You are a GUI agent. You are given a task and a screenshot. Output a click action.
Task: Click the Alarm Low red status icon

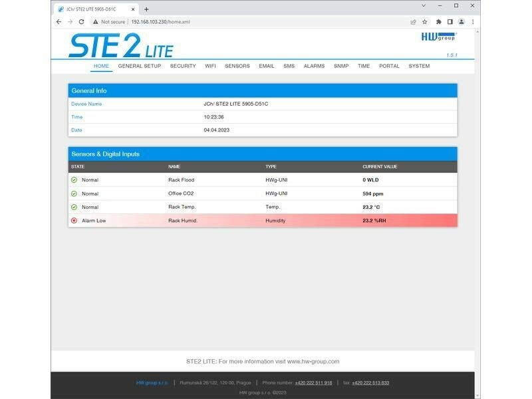click(74, 220)
